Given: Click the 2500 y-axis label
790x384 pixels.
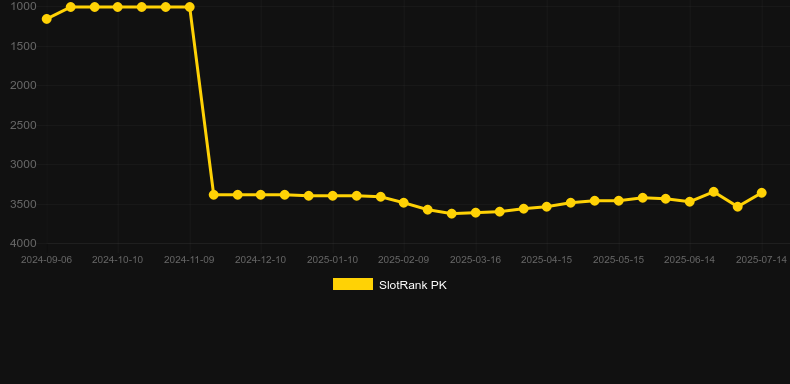Looking at the screenshot, I should click(23, 125).
